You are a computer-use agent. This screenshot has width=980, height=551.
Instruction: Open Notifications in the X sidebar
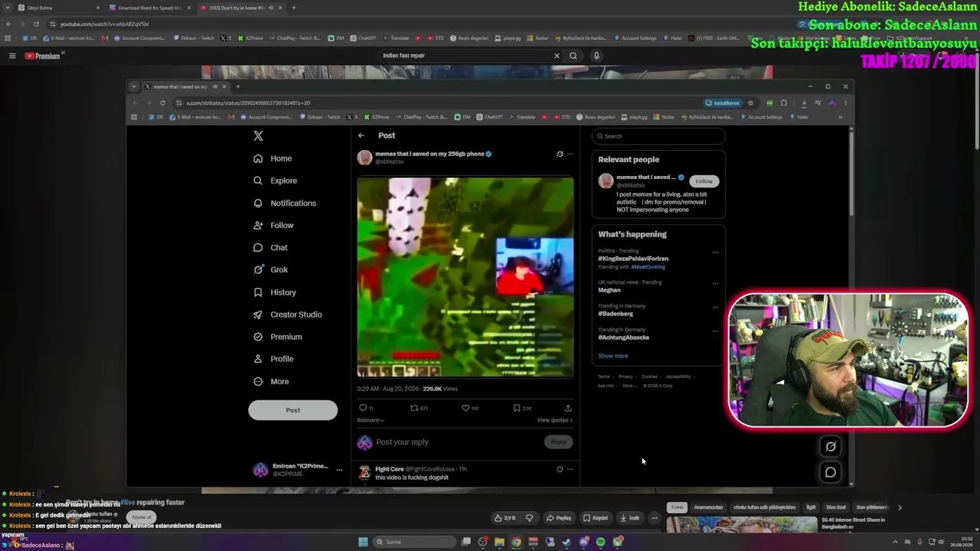(284, 203)
